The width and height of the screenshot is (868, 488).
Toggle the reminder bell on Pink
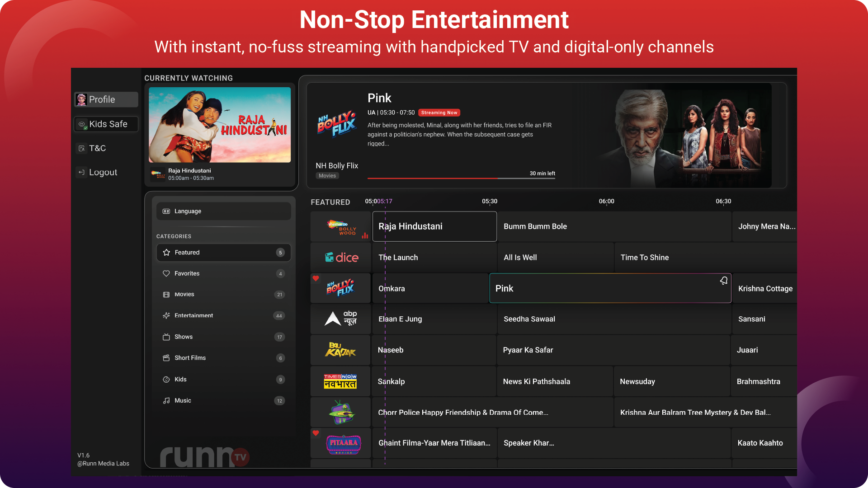tap(724, 281)
